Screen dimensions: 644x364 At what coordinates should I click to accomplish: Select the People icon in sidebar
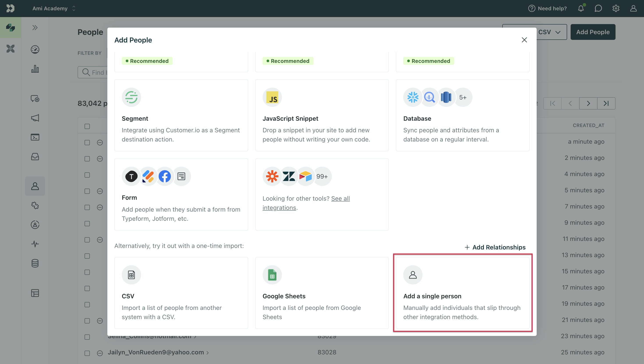pos(35,186)
